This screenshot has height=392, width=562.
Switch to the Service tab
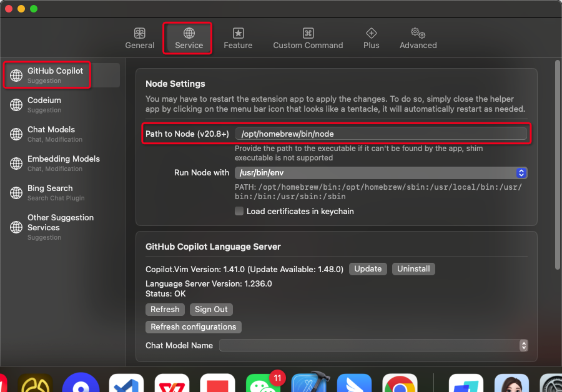[189, 38]
